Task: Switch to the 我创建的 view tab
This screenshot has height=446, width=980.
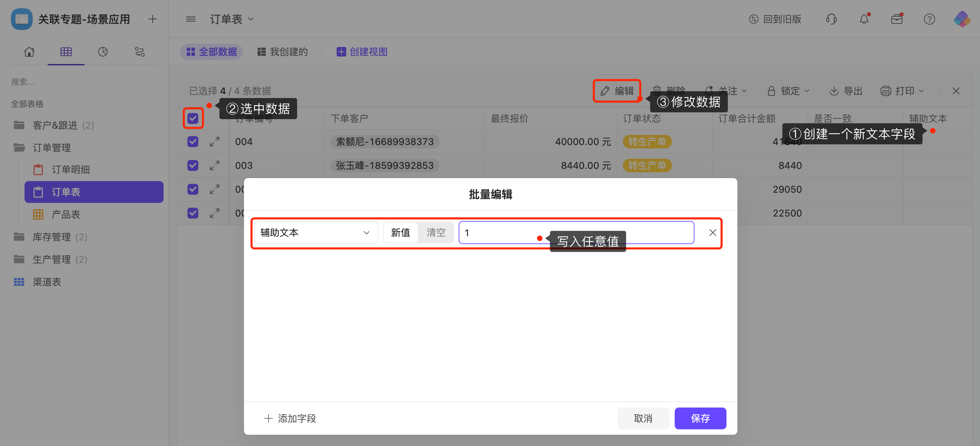Action: (x=283, y=52)
